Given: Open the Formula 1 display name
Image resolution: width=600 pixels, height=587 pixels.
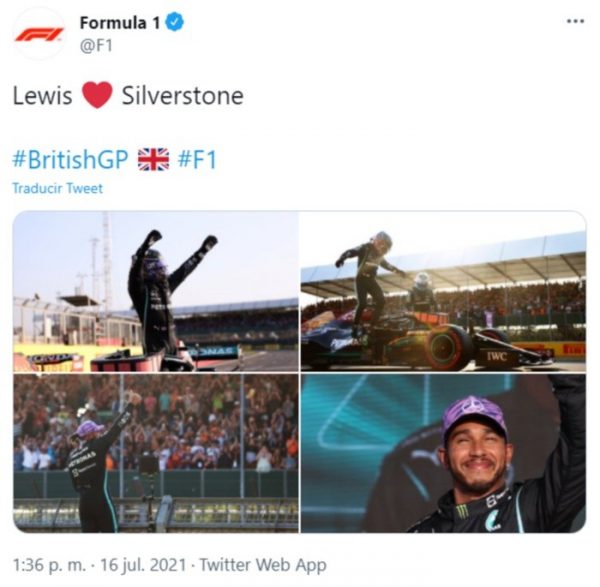Looking at the screenshot, I should tap(120, 22).
